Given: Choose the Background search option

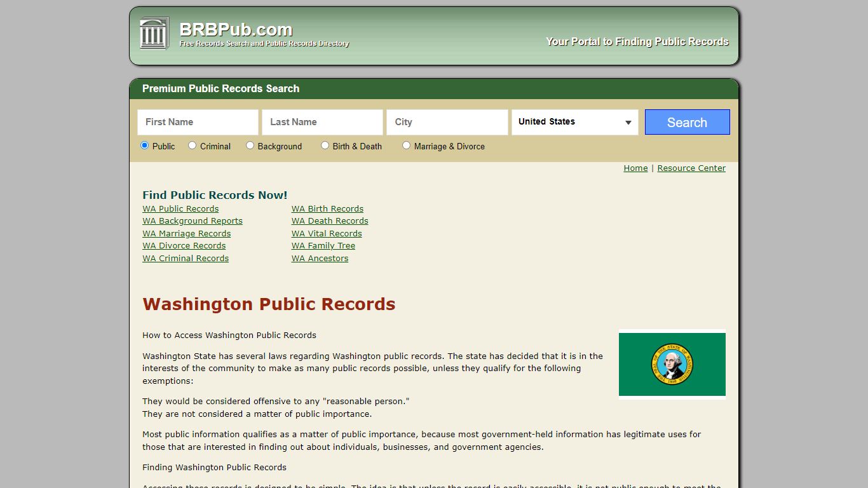Looking at the screenshot, I should coord(250,146).
